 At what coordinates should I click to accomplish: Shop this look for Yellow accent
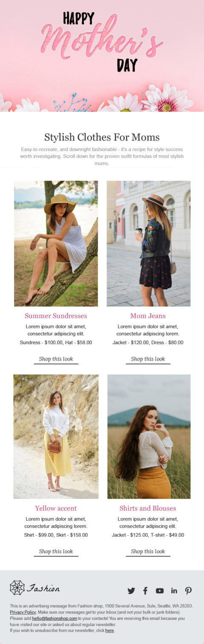56,552
